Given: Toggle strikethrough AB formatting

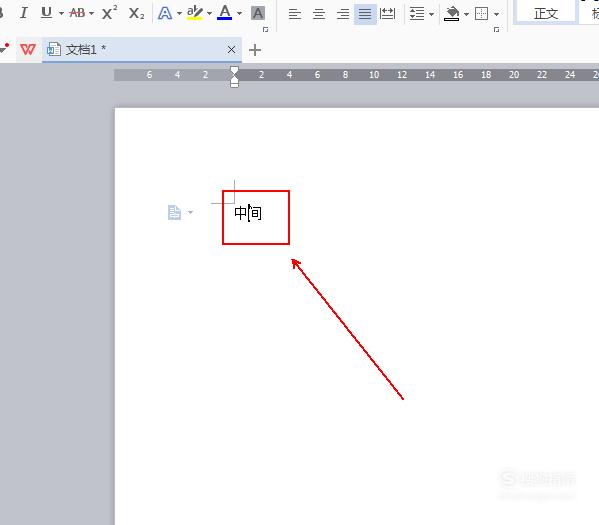Looking at the screenshot, I should (78, 13).
